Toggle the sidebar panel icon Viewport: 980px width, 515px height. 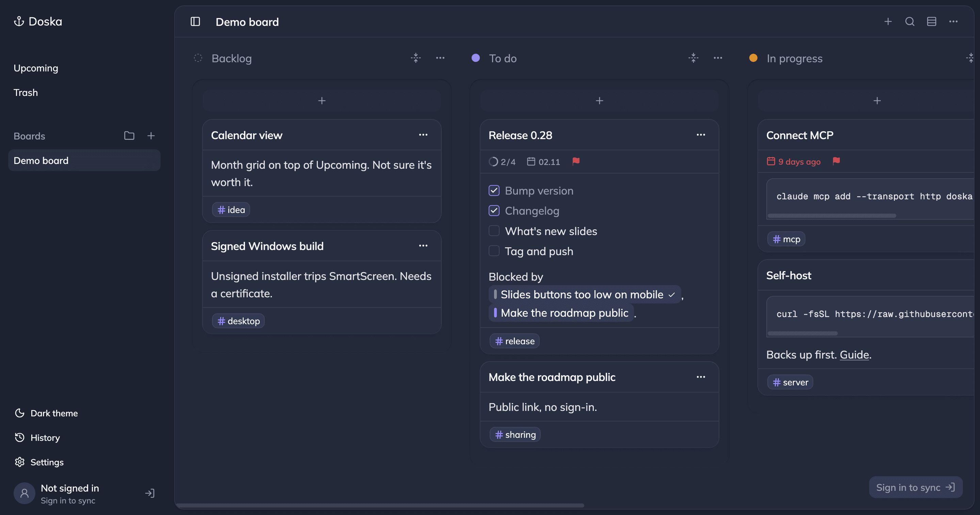[x=195, y=22]
